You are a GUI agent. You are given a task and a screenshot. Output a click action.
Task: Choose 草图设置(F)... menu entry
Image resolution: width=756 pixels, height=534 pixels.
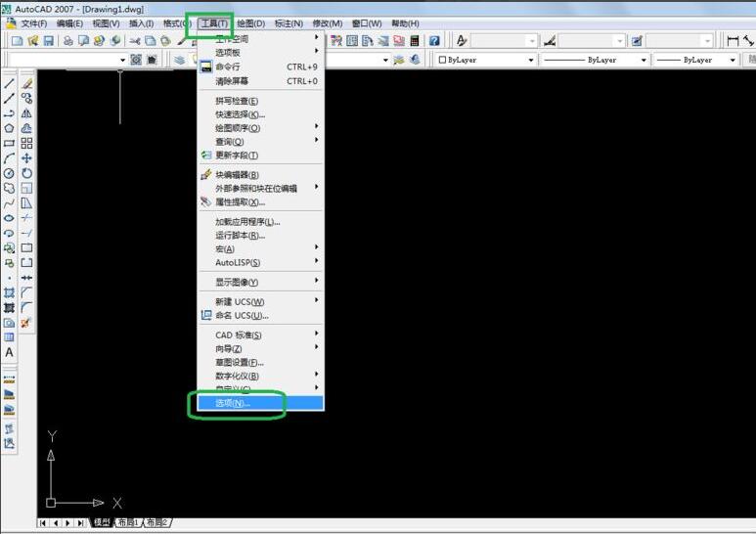261,362
